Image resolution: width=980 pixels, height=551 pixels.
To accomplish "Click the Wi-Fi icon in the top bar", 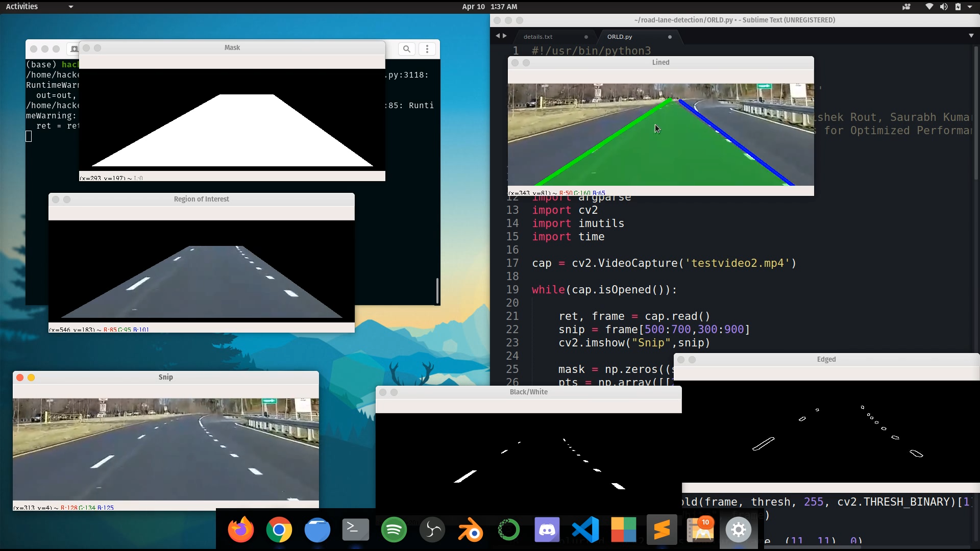I will click(x=929, y=7).
